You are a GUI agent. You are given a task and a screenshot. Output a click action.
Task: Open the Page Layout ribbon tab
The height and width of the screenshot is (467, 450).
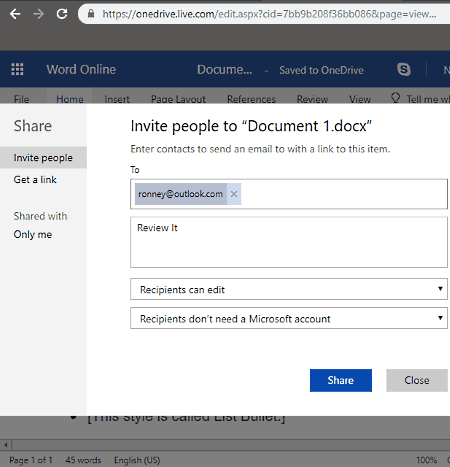click(x=178, y=99)
